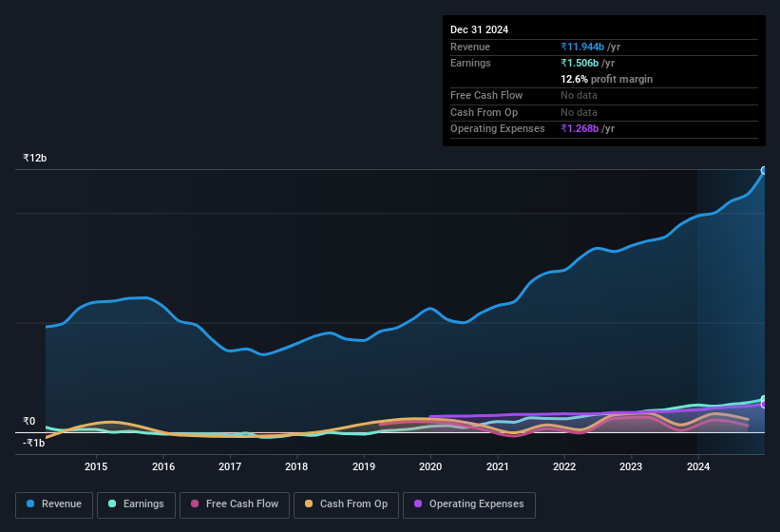Click the 2019 x-axis label
Screen dimensions: 780x532
pyautogui.click(x=364, y=466)
